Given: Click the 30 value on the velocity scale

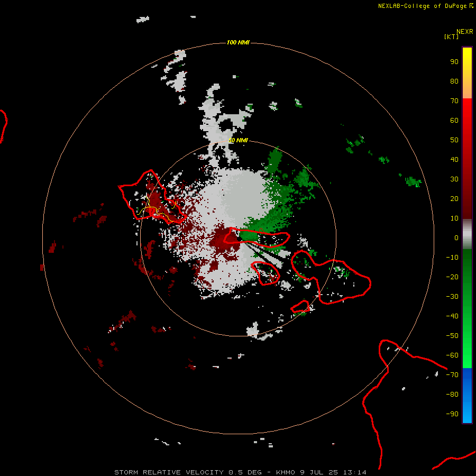Looking at the screenshot, I should [454, 179].
